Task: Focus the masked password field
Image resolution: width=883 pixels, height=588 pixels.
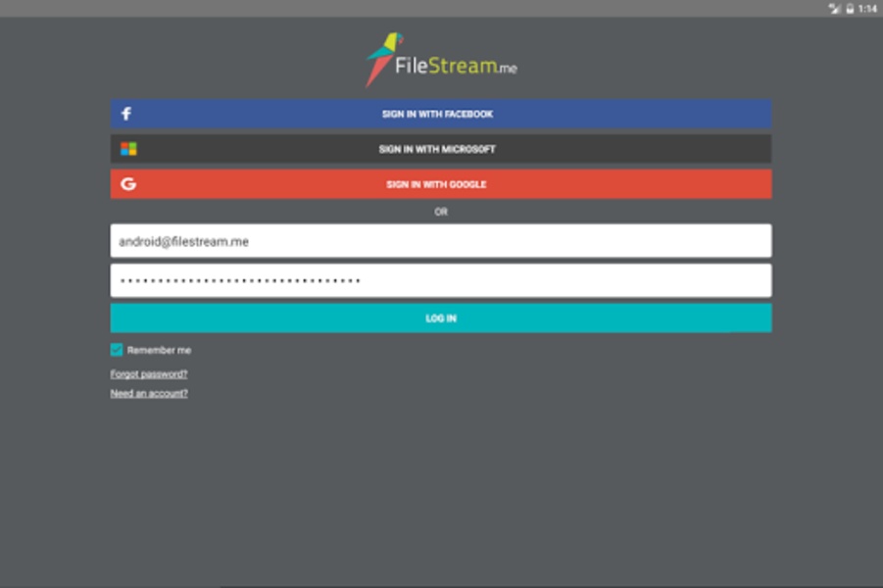Action: tap(441, 280)
